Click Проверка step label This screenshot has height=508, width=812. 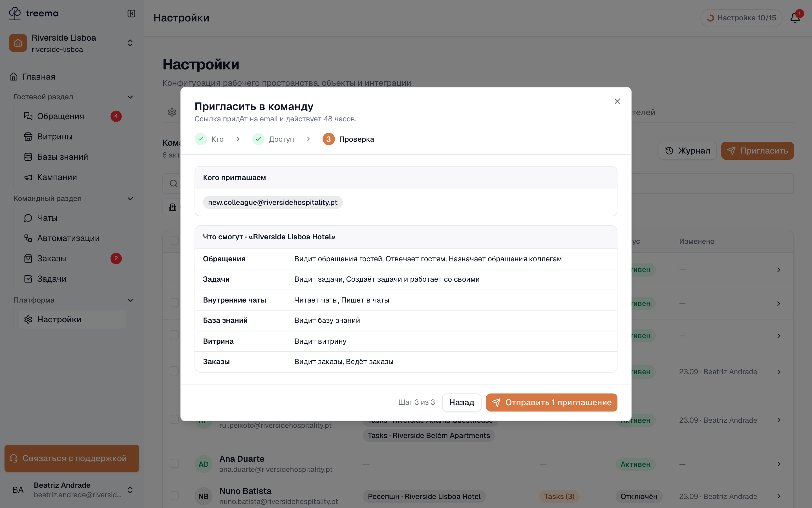356,139
